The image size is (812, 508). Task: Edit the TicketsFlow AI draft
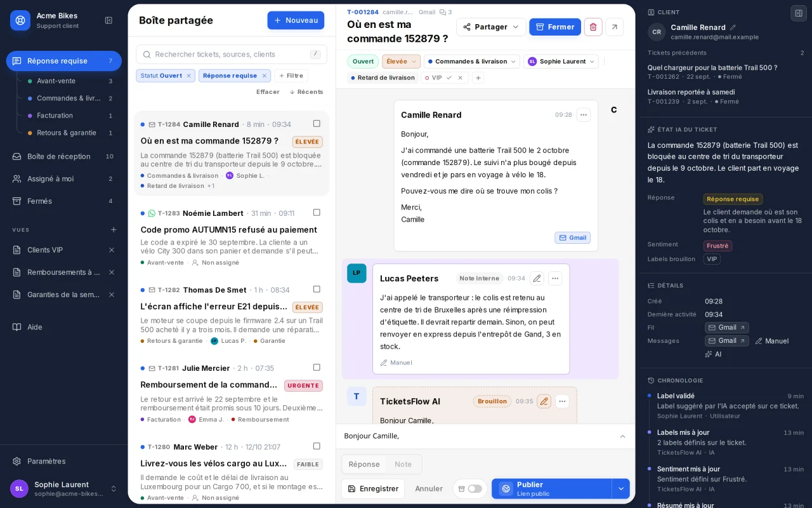544,401
